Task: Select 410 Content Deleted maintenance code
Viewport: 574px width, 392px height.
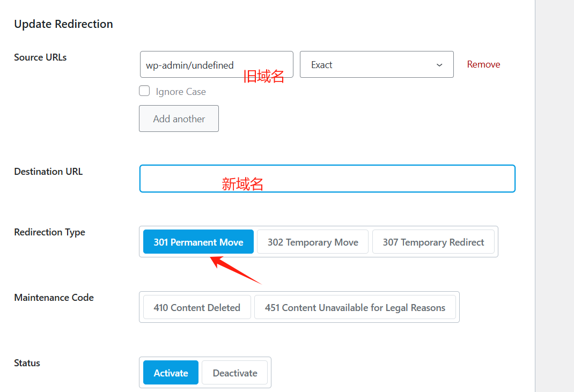Action: tap(196, 307)
